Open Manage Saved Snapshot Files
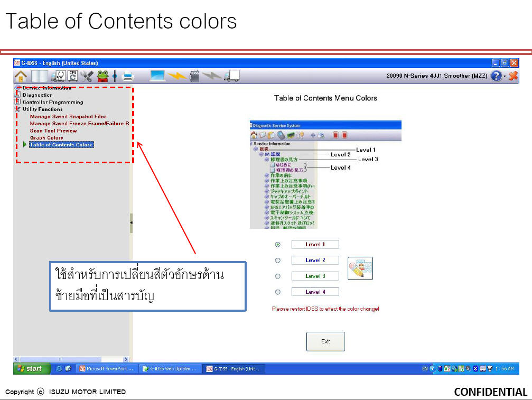This screenshot has width=532, height=400. [68, 116]
